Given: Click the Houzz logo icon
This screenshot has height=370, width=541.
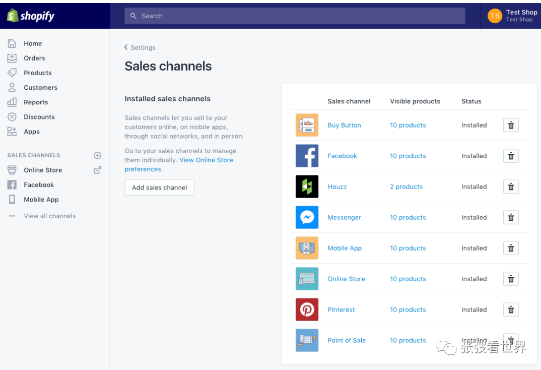Looking at the screenshot, I should coord(307,186).
